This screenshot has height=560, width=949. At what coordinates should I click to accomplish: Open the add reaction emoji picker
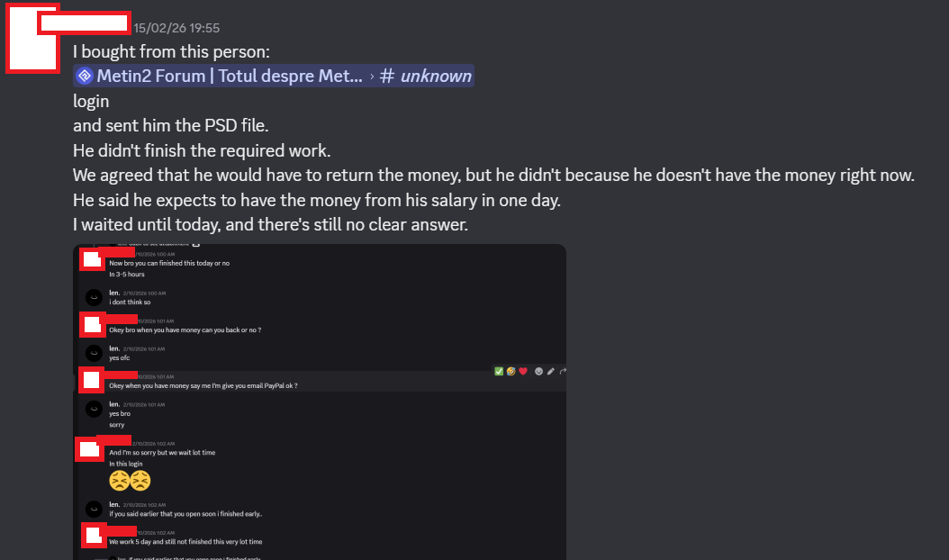coord(538,371)
